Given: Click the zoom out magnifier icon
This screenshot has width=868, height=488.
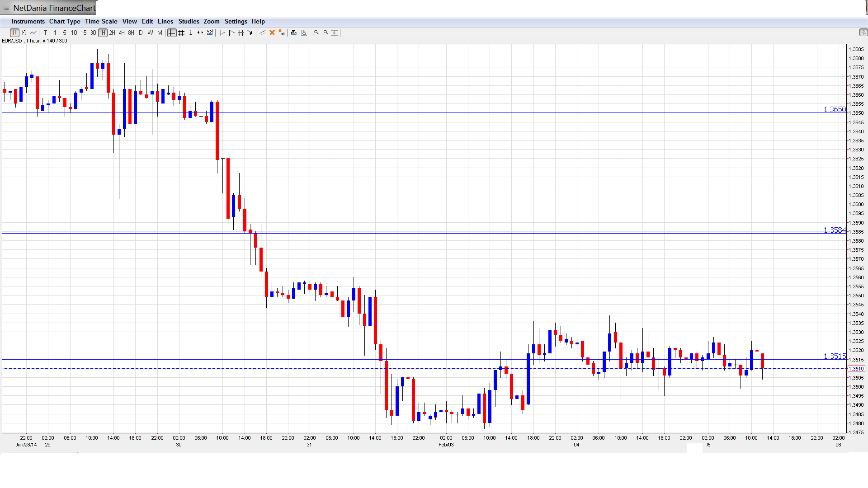Looking at the screenshot, I should (x=325, y=33).
